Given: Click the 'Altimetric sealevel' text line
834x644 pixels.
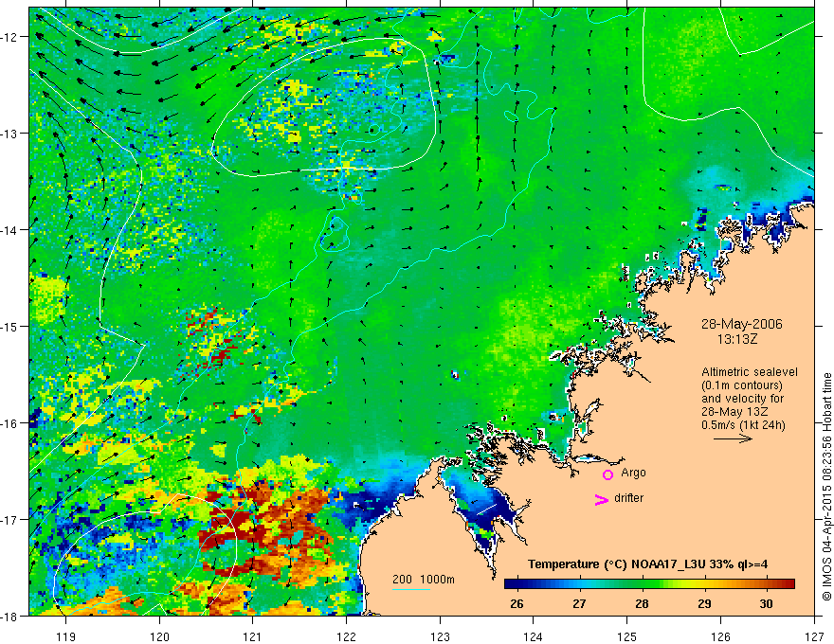Looking at the screenshot, I should [x=750, y=372].
